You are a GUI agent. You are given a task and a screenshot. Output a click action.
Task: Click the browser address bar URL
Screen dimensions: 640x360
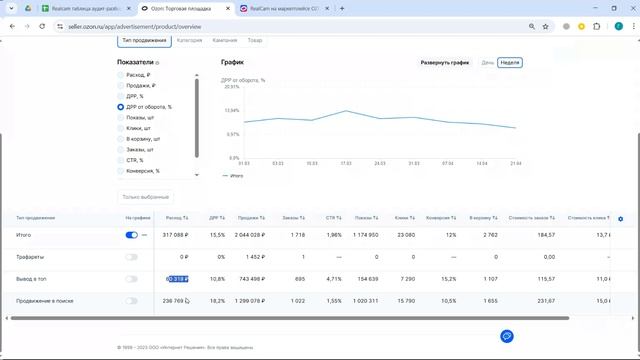pyautogui.click(x=135, y=27)
